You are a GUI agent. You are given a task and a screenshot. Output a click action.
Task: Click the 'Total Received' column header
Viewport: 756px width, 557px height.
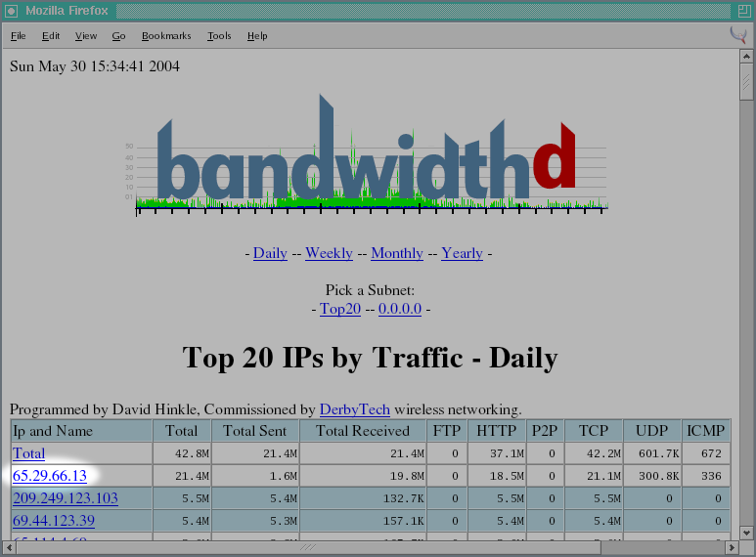click(x=363, y=431)
